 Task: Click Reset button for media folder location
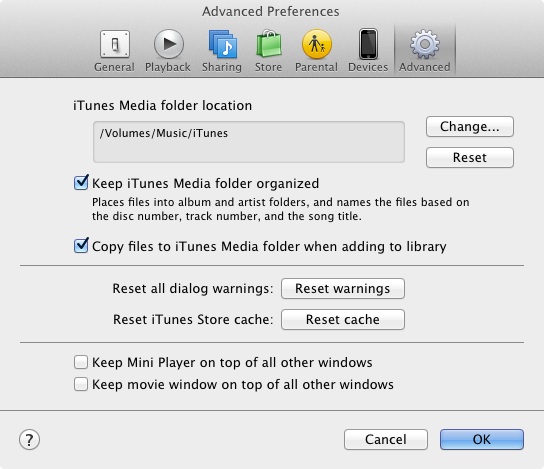point(470,157)
